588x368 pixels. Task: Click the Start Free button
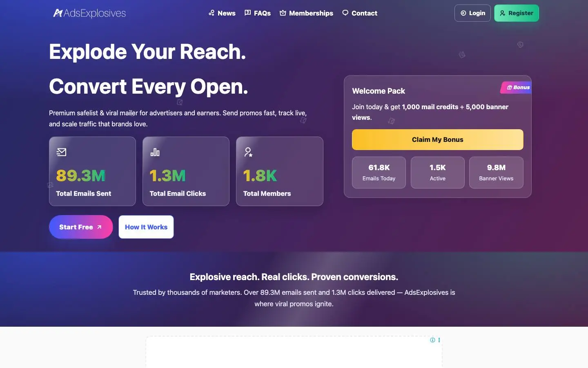tap(81, 227)
